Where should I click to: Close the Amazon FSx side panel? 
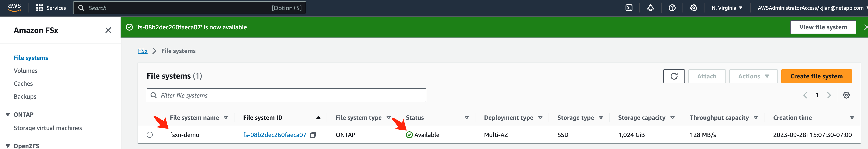108,30
